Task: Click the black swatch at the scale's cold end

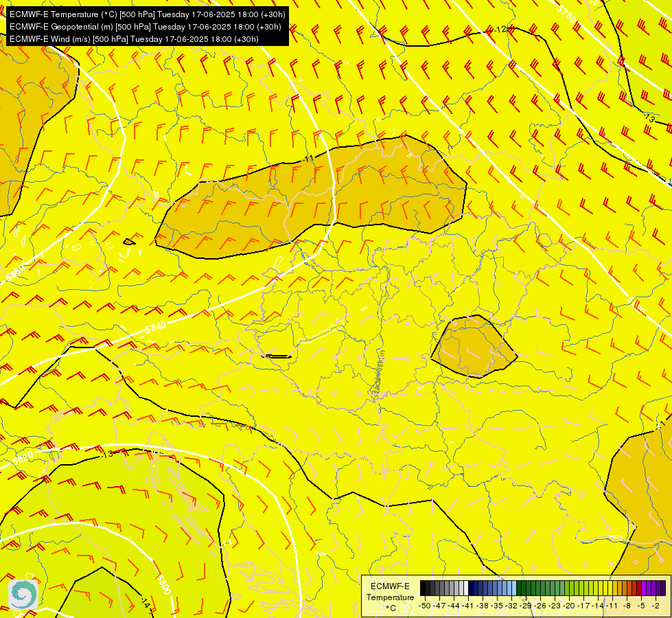Action: coord(423,588)
